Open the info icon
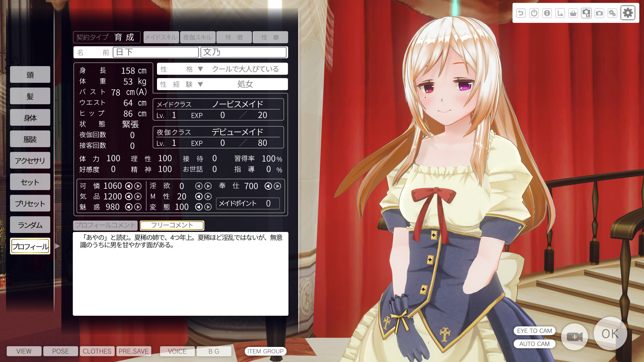 coord(547,13)
